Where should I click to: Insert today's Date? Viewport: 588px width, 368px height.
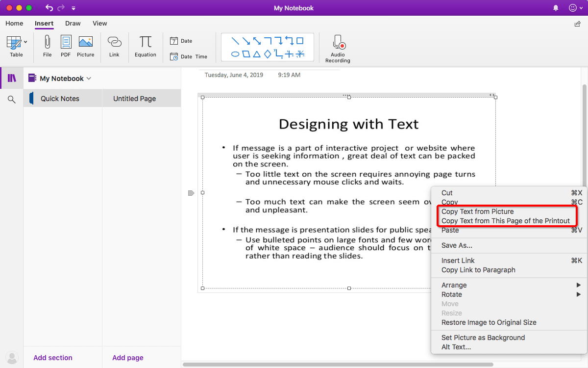pos(181,41)
